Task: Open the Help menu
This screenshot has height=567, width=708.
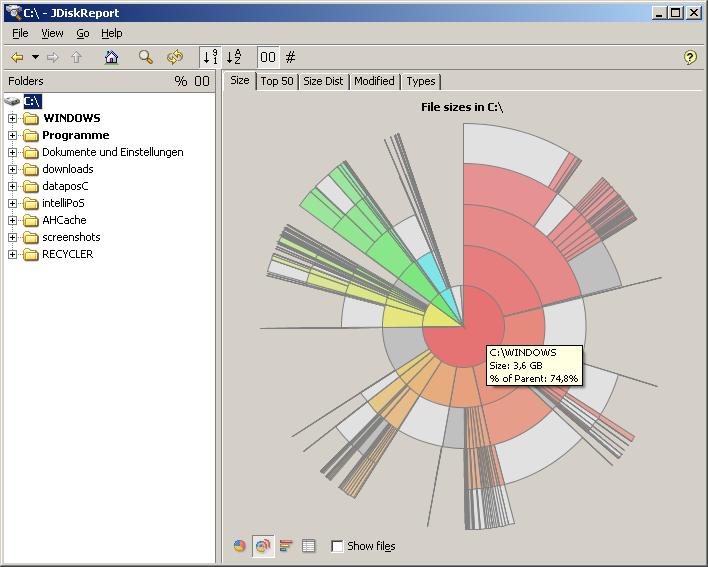Action: pos(112,33)
